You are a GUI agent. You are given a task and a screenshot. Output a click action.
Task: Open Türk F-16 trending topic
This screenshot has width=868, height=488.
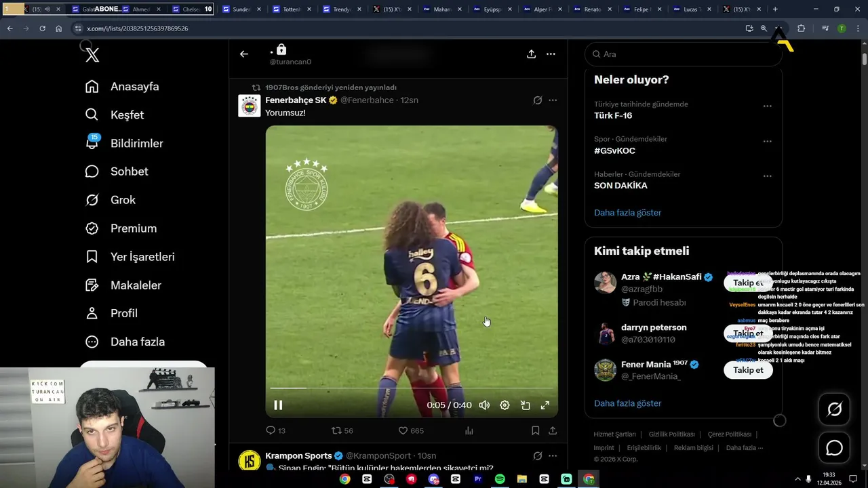point(613,116)
